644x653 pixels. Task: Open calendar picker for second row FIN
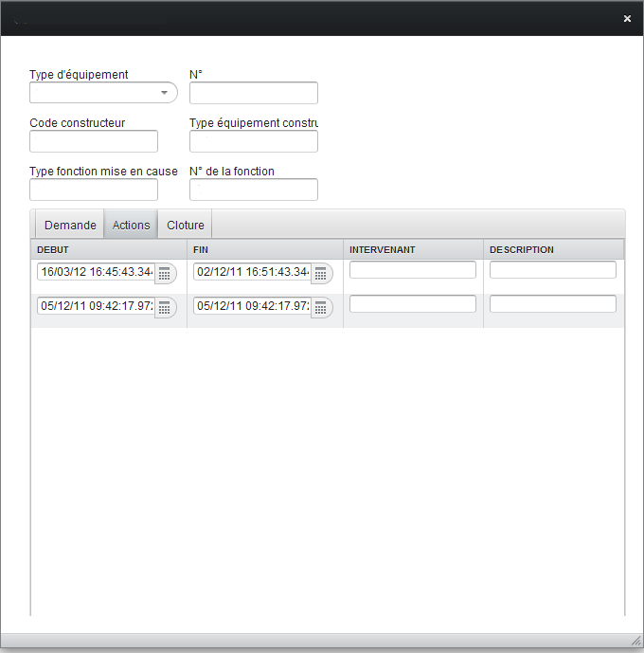pyautogui.click(x=321, y=308)
